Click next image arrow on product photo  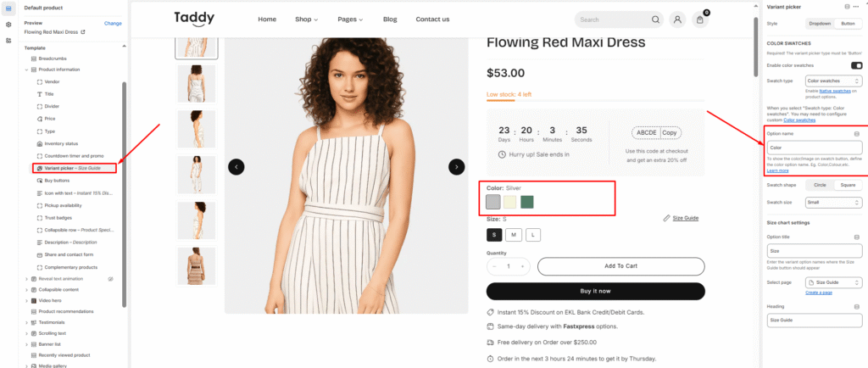[x=457, y=167]
